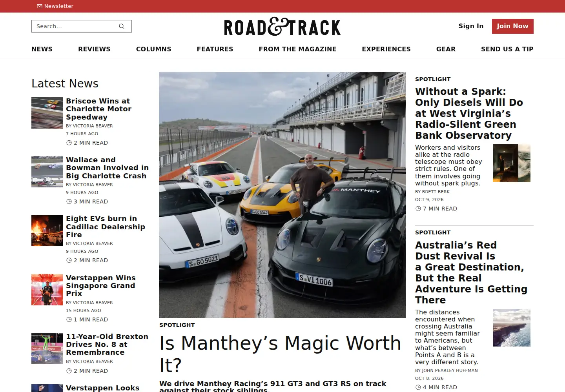Open the Australian coastline thumbnail

point(512,328)
